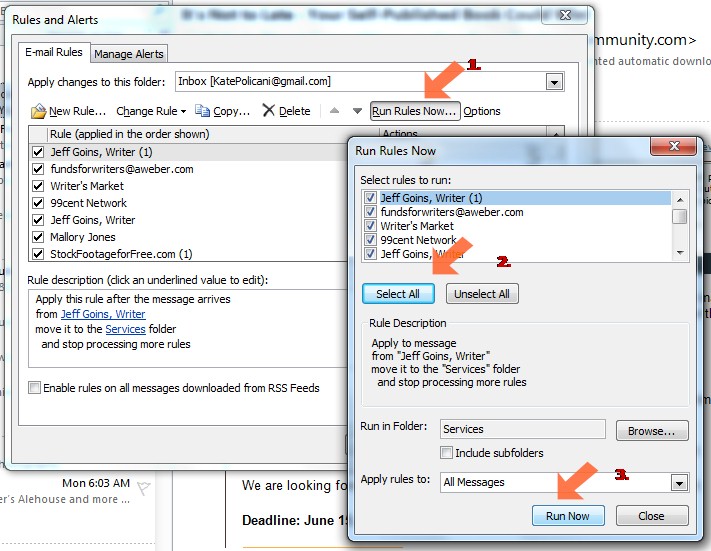Screen dimensions: 711x551
Task: Enable rules on RSS Feeds checkbox
Action: click(x=36, y=387)
